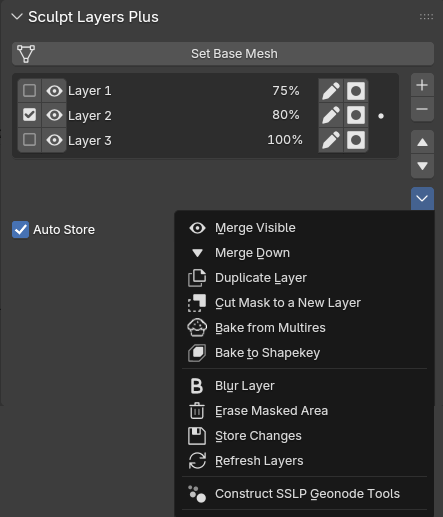This screenshot has width=443, height=517.
Task: Select the Layer 2 name
Action: pos(90,116)
